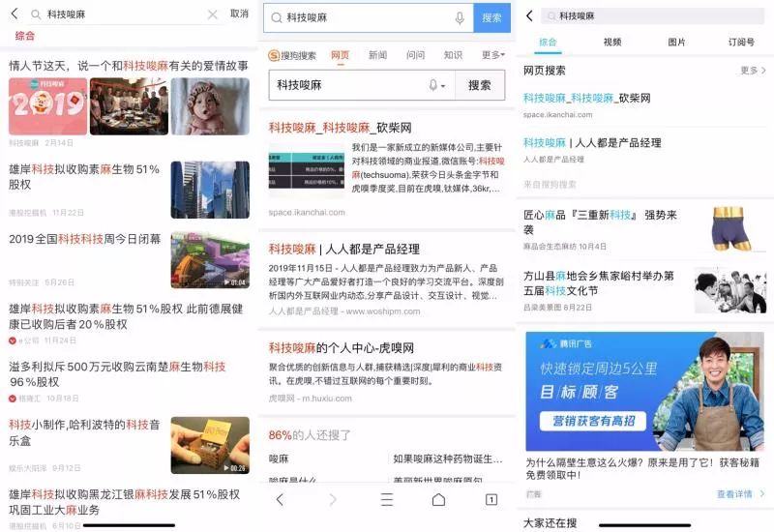This screenshot has height=532, width=774.
Task: Open 科技唆麻_砍柴网 link in right screen
Action: 587,98
